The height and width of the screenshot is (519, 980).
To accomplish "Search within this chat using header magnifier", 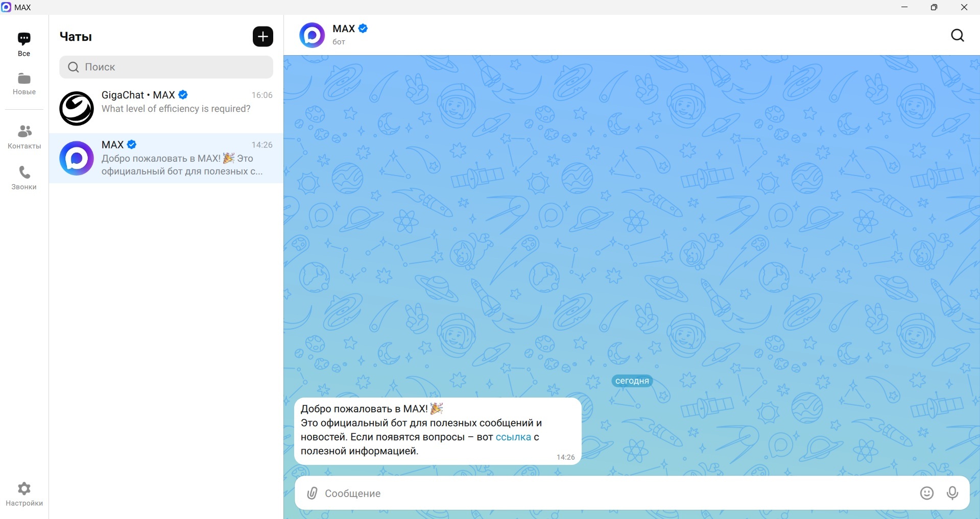I will click(958, 35).
